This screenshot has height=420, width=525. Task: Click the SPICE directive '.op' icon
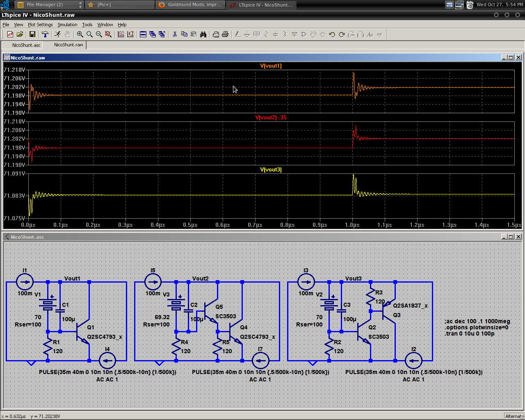point(379,34)
